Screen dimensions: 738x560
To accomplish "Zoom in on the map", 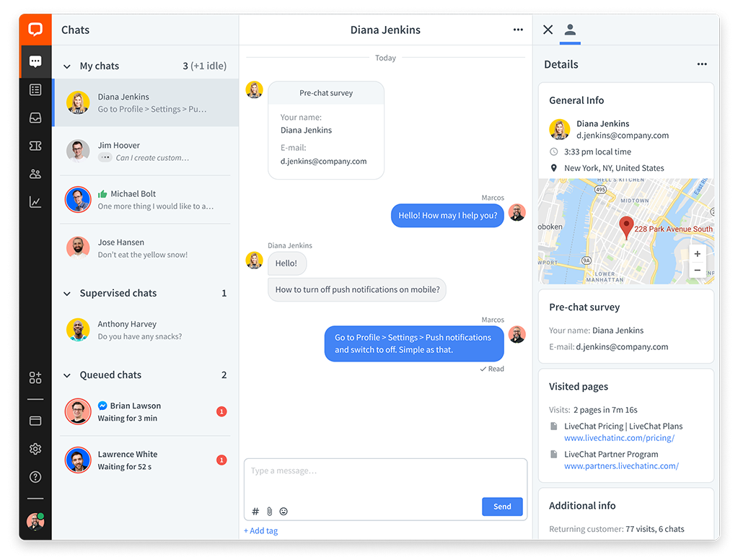I will click(x=697, y=254).
